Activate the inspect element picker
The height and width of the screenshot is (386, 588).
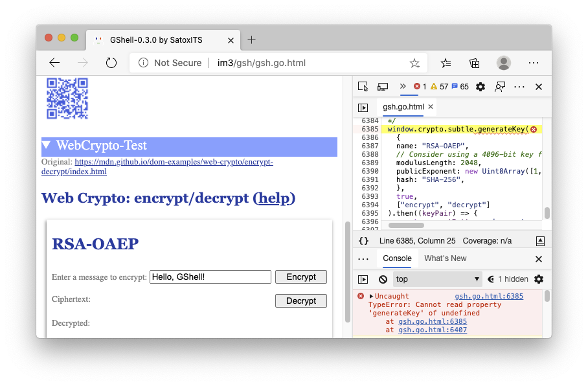(363, 87)
